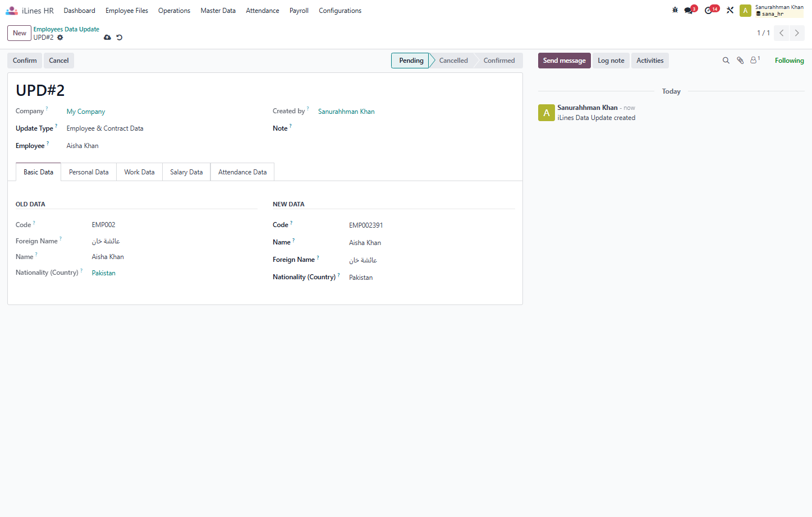This screenshot has width=812, height=517.
Task: Click the tools wrench icon
Action: click(730, 10)
